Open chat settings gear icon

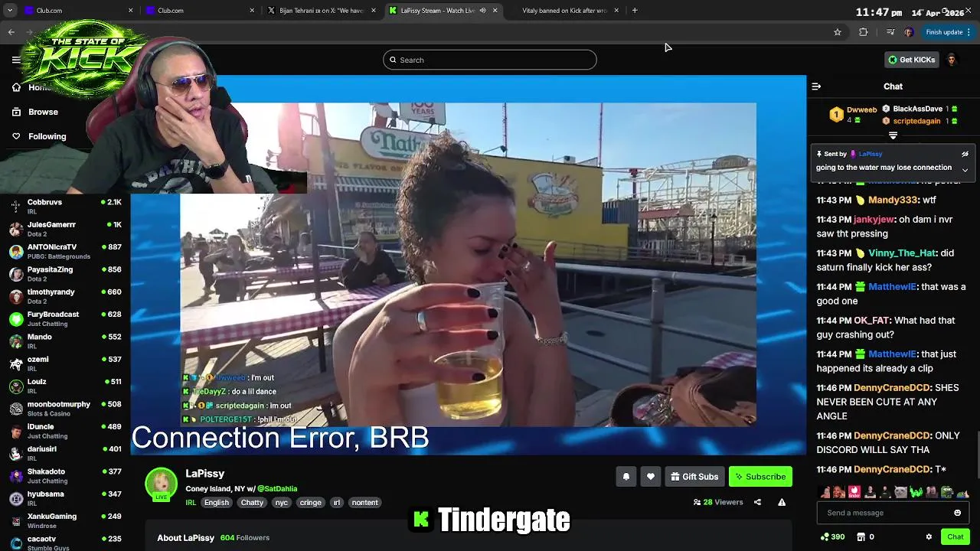929,537
